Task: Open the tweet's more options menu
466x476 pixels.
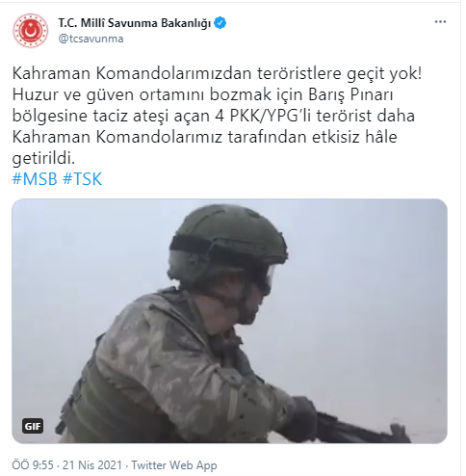Action: pyautogui.click(x=440, y=22)
